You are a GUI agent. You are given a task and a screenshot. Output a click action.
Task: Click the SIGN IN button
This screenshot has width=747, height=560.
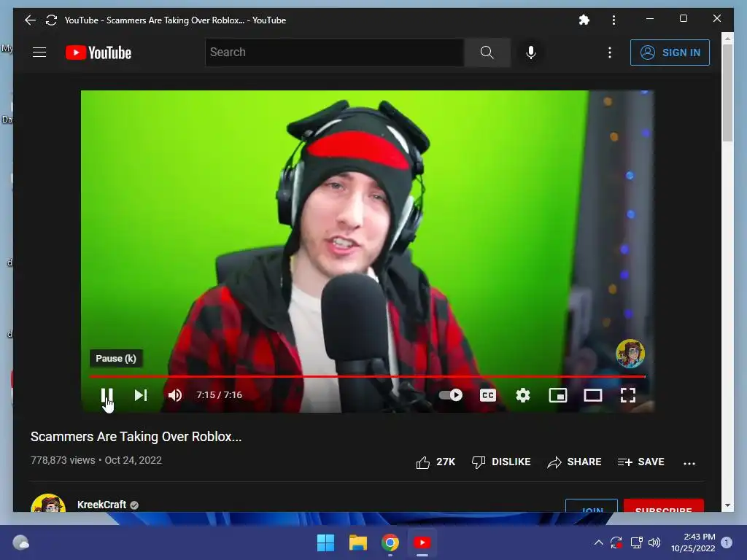pos(670,52)
